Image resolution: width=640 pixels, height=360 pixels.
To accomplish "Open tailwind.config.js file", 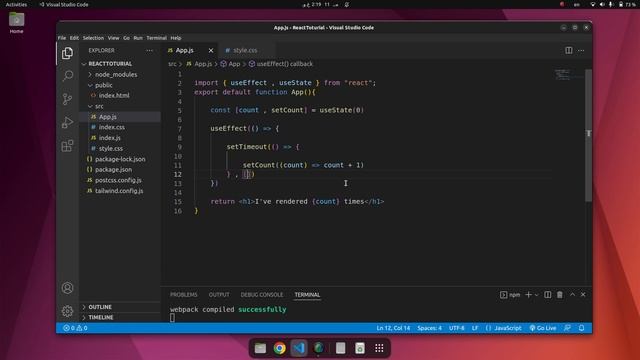I will click(120, 191).
